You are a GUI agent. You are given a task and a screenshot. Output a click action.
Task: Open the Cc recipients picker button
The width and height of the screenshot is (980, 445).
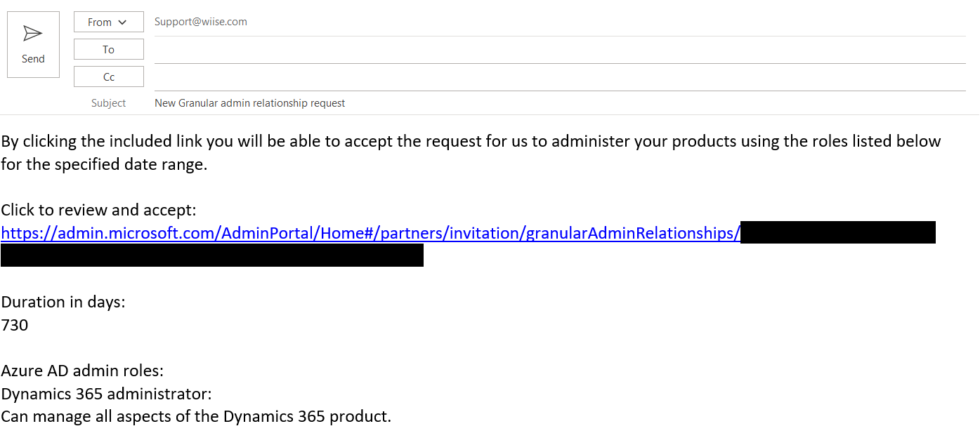(x=108, y=77)
